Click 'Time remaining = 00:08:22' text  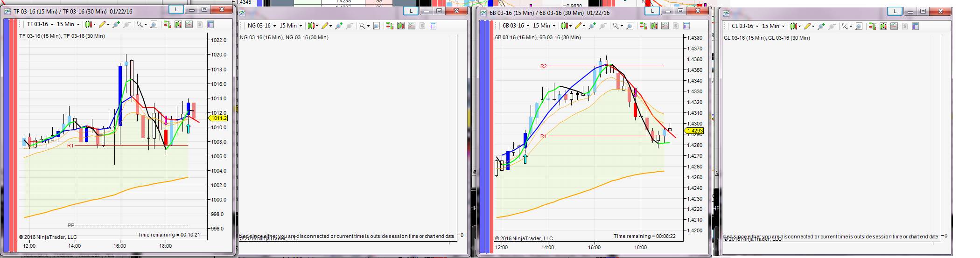pyautogui.click(x=644, y=236)
